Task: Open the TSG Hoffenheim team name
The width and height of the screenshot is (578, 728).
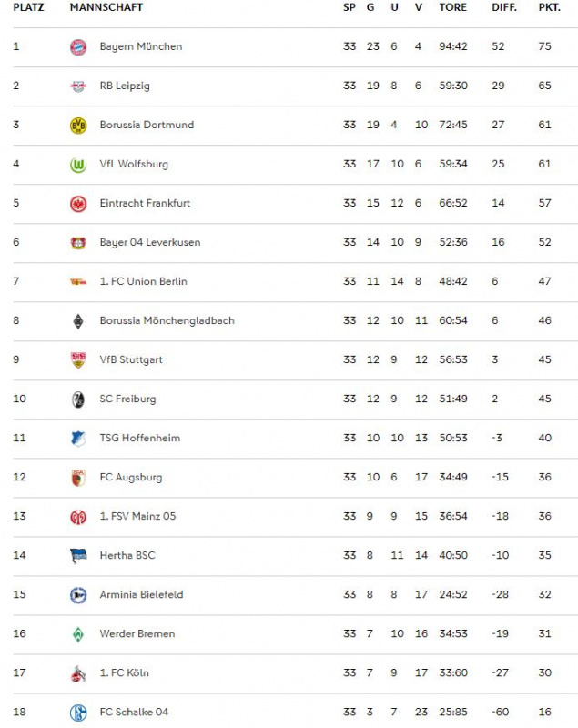Action: pyautogui.click(x=140, y=438)
